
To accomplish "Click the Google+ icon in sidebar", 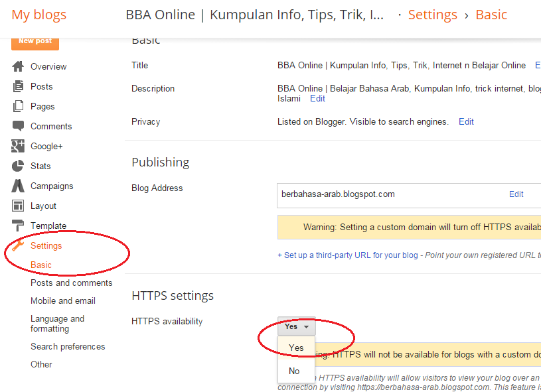I will click(18, 146).
